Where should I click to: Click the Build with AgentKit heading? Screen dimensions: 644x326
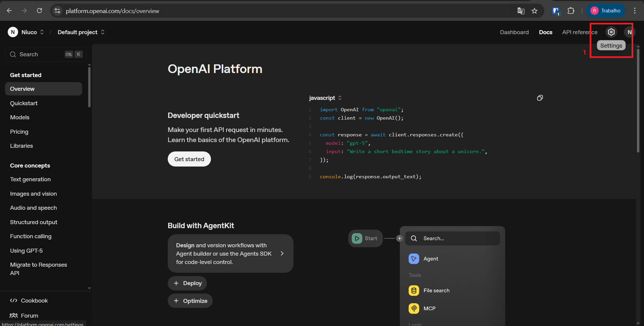click(x=201, y=225)
